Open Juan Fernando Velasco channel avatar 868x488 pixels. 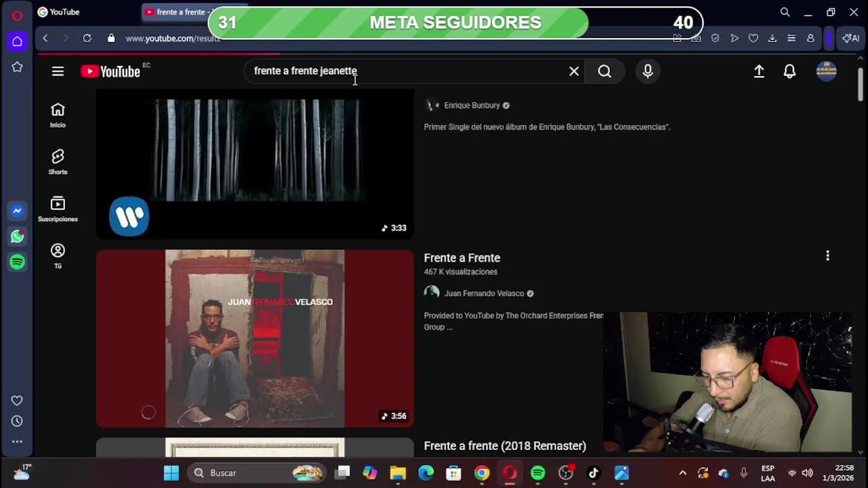(432, 293)
